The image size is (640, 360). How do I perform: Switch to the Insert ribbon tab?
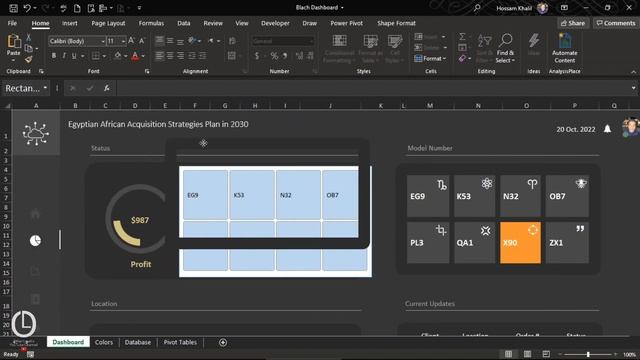[69, 23]
